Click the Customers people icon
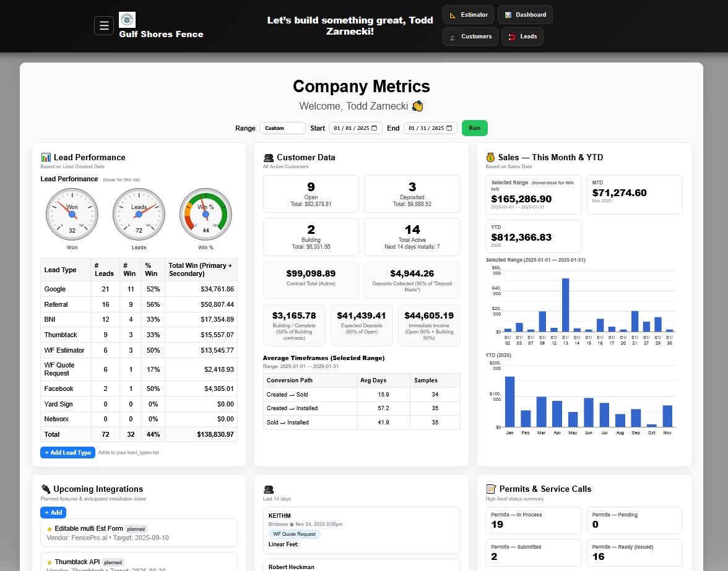This screenshot has width=728, height=571. click(453, 36)
